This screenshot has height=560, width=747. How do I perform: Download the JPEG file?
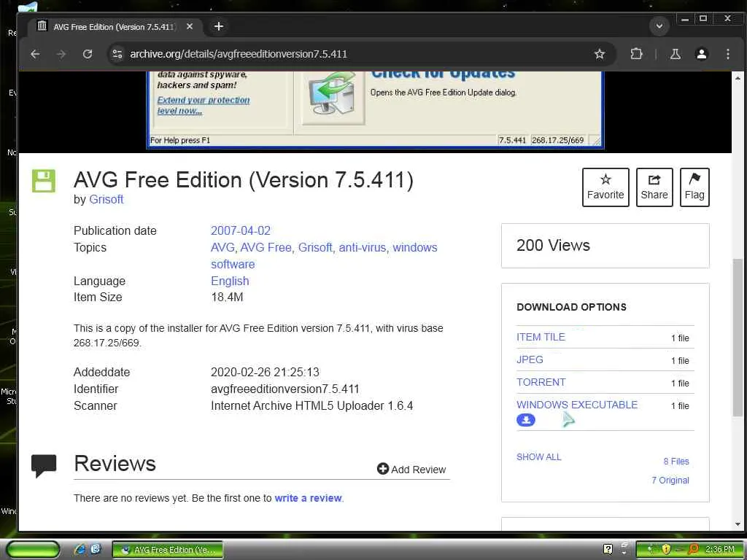click(530, 359)
